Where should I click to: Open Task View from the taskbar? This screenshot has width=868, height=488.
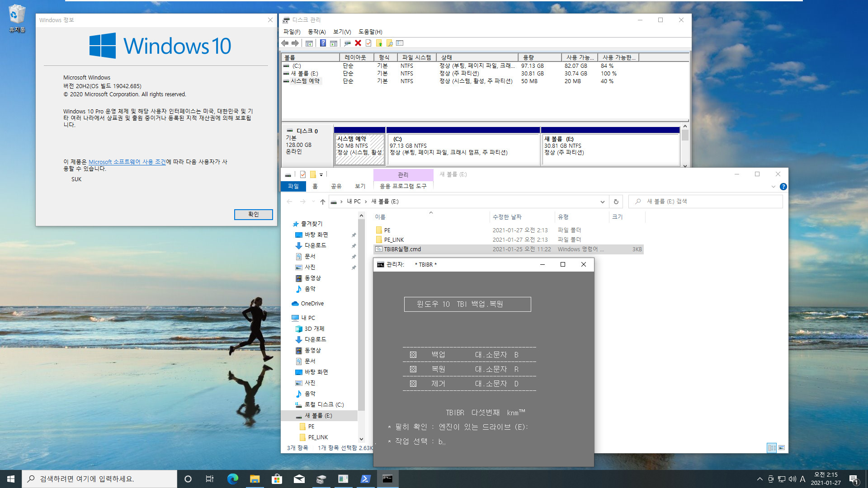pos(209,479)
